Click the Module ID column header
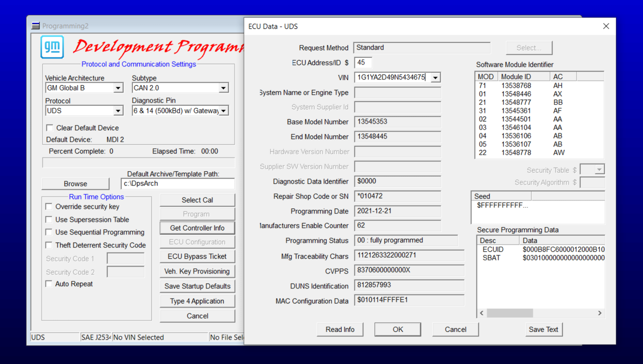643x364 pixels. coord(523,77)
